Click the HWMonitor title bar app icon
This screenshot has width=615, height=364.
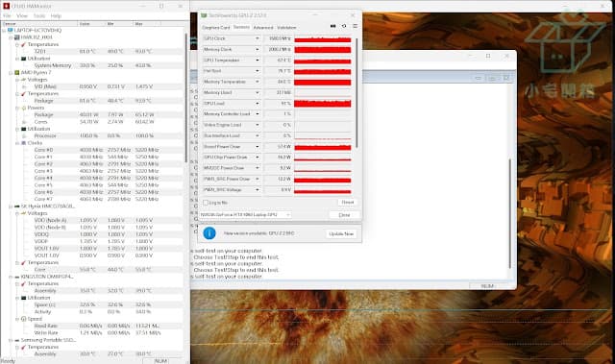click(6, 6)
